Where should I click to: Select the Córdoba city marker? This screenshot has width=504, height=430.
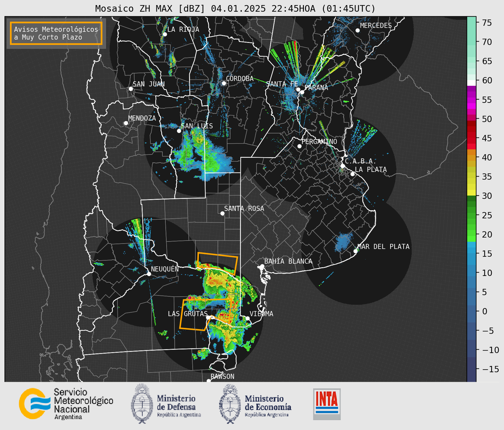(224, 83)
